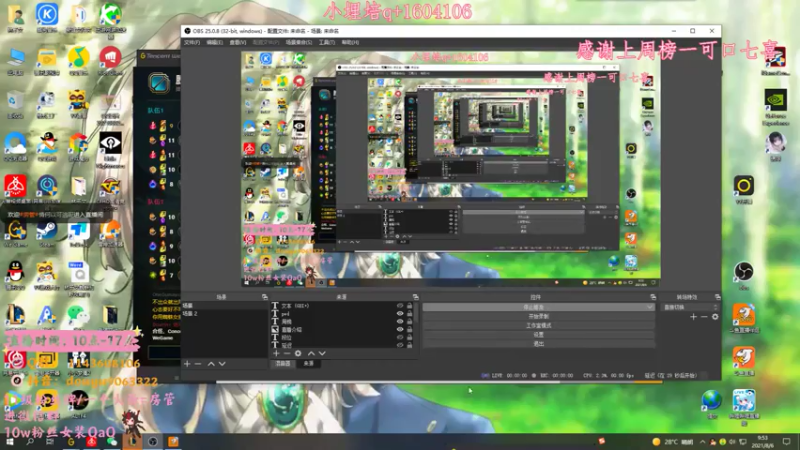This screenshot has height=450, width=800.
Task: Move the scene up with the up arrow
Action: point(211,364)
